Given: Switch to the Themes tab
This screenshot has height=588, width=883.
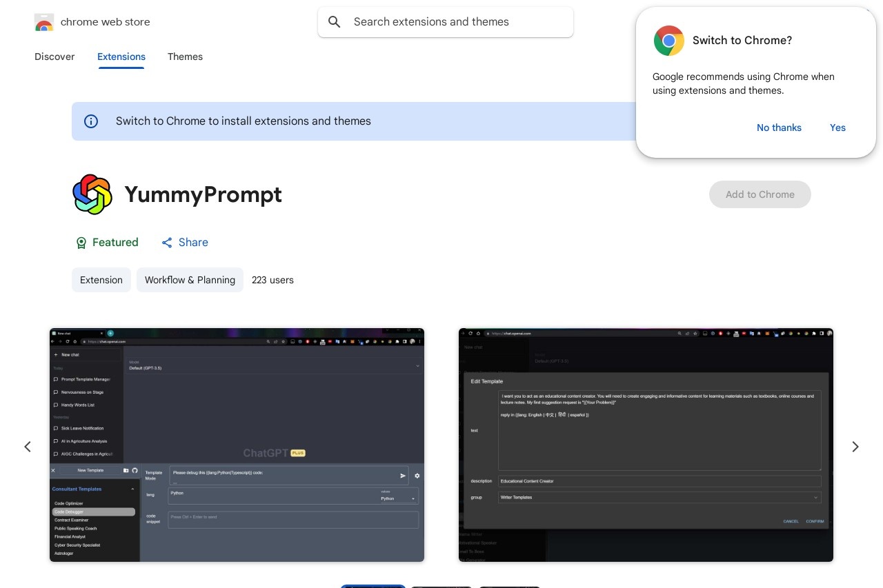Looking at the screenshot, I should tap(185, 57).
